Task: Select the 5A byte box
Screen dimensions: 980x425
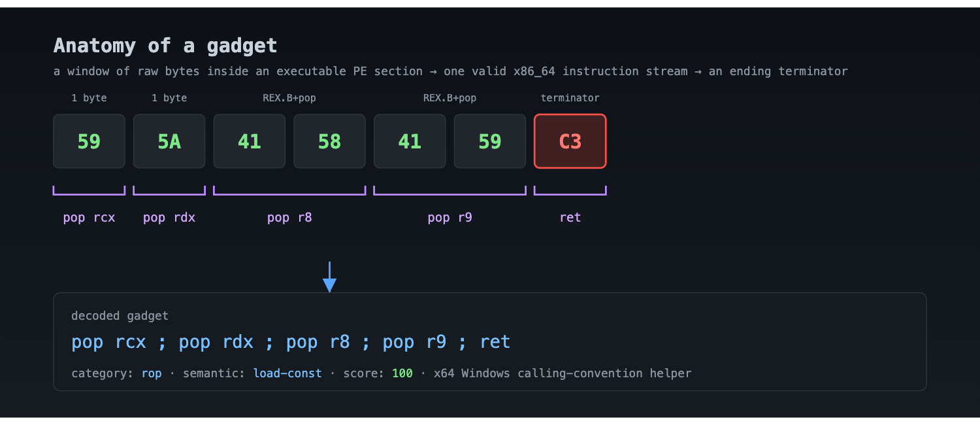Action: (x=169, y=141)
